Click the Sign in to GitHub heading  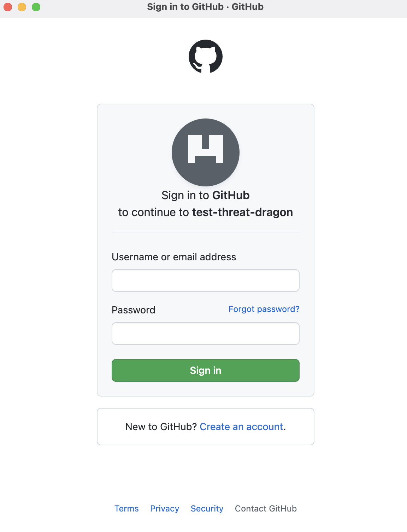(205, 195)
